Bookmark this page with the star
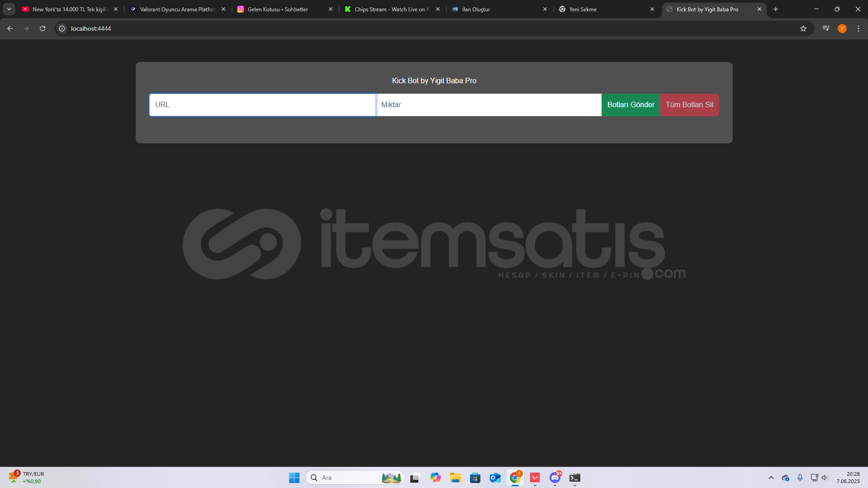 (803, 28)
